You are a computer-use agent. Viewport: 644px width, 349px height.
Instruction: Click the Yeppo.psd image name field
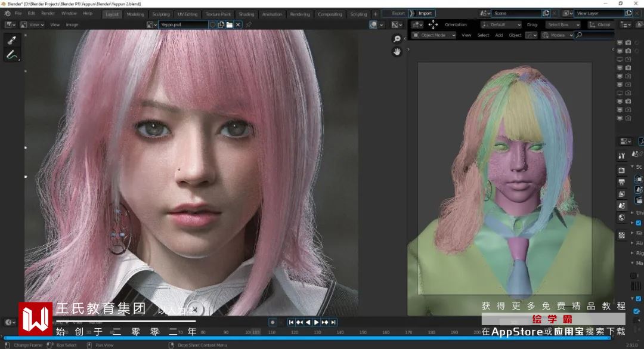point(183,24)
